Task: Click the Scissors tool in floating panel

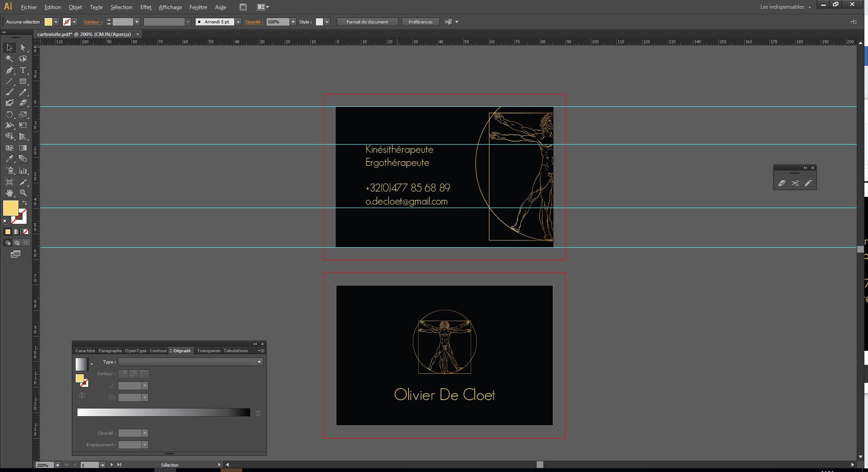Action: 795,183
